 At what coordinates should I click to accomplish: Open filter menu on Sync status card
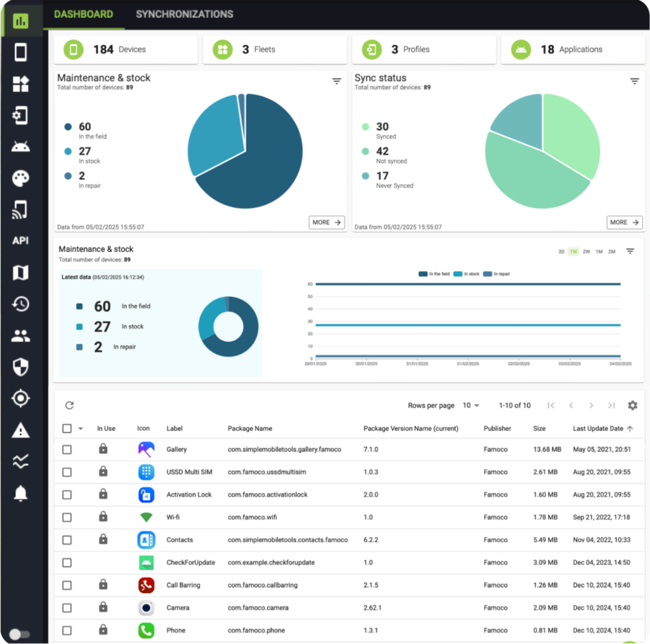pos(634,81)
